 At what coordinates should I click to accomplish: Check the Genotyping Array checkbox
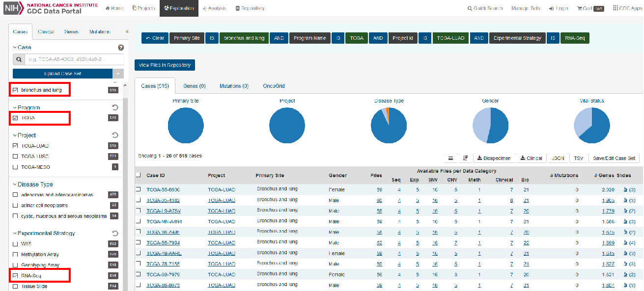[15, 265]
